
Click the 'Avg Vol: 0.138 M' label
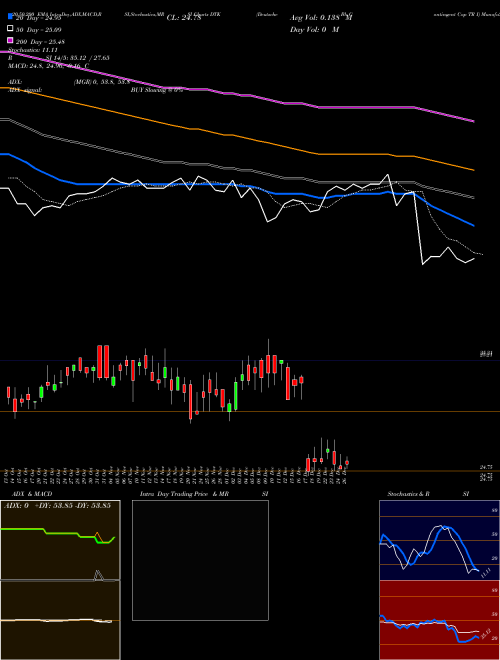[x=321, y=18]
